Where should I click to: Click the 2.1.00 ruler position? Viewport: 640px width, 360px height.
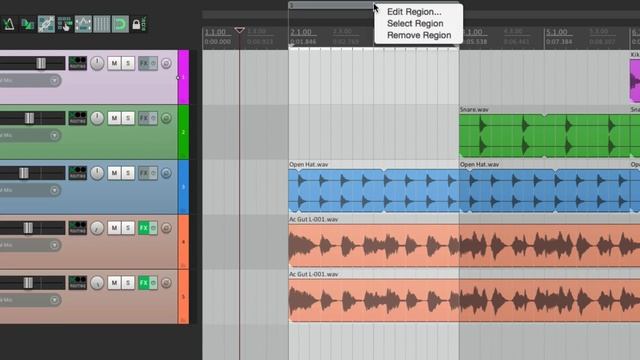point(301,32)
